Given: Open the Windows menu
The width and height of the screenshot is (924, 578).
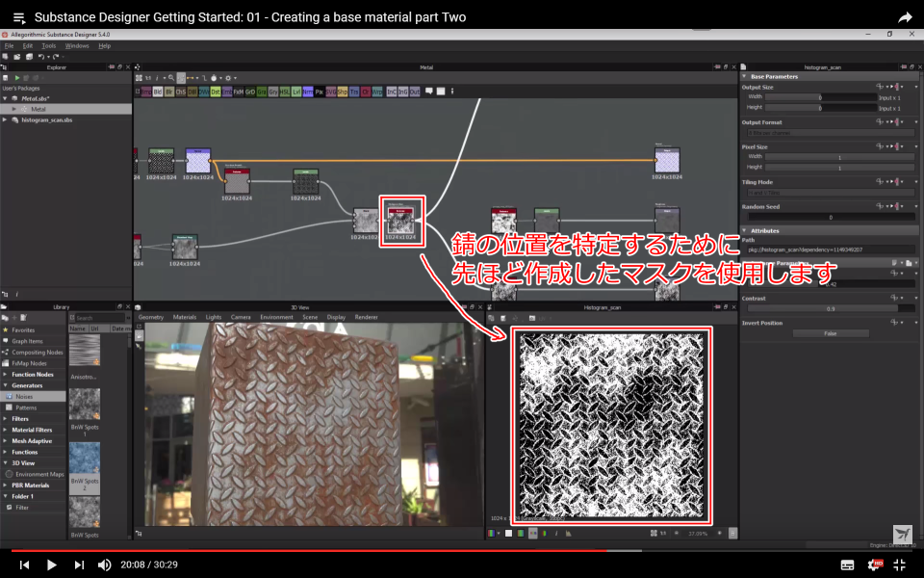Looking at the screenshot, I should pos(77,46).
